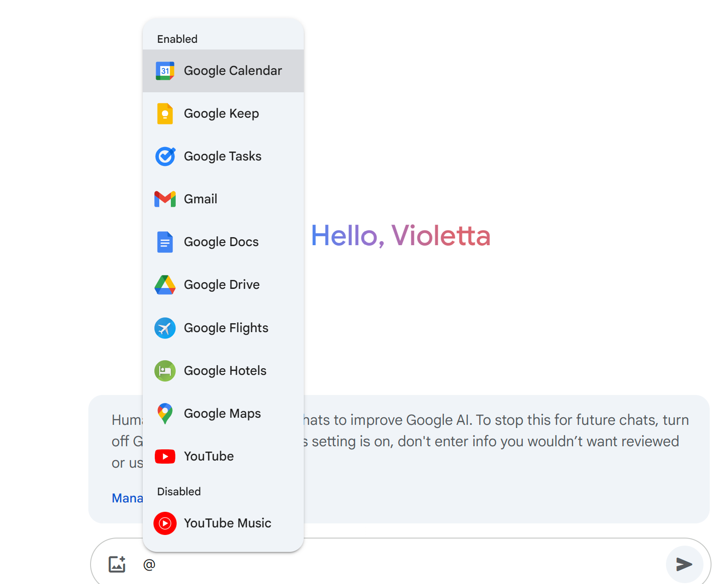Click the 'Disabled' section heading
Screen dimensions: 728x584
click(179, 491)
